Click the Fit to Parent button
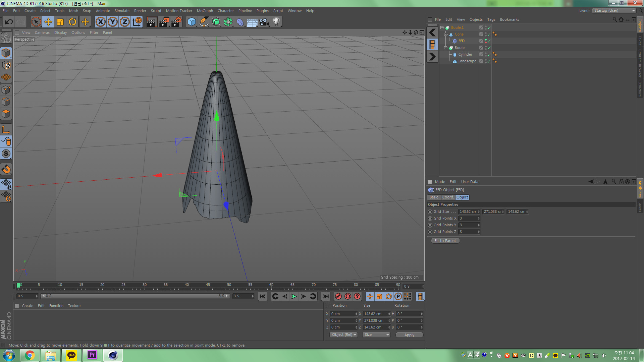The image size is (644, 362). (444, 240)
